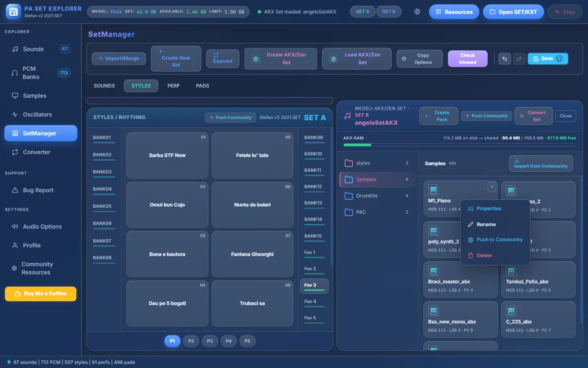
Task: Click the M1_Piano sample icon
Action: coord(434,190)
